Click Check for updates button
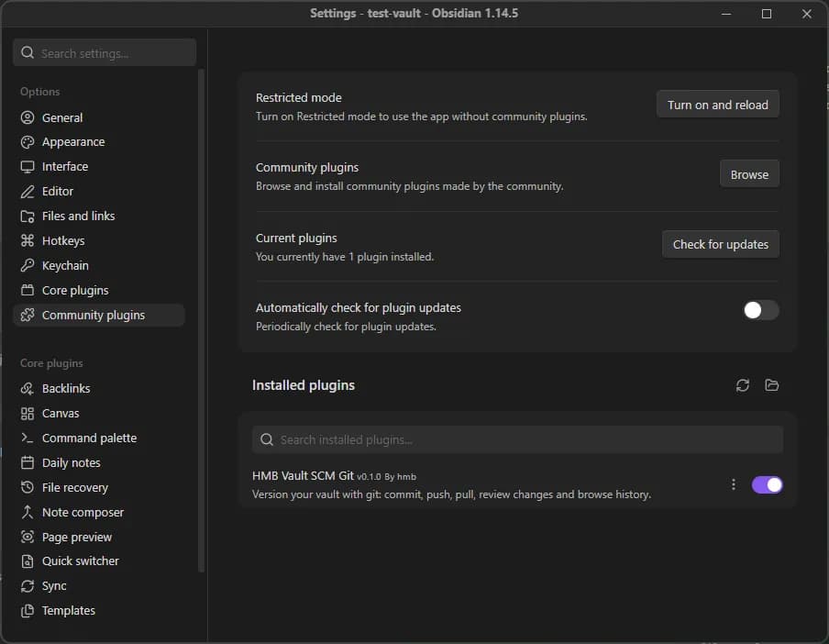 click(x=720, y=244)
